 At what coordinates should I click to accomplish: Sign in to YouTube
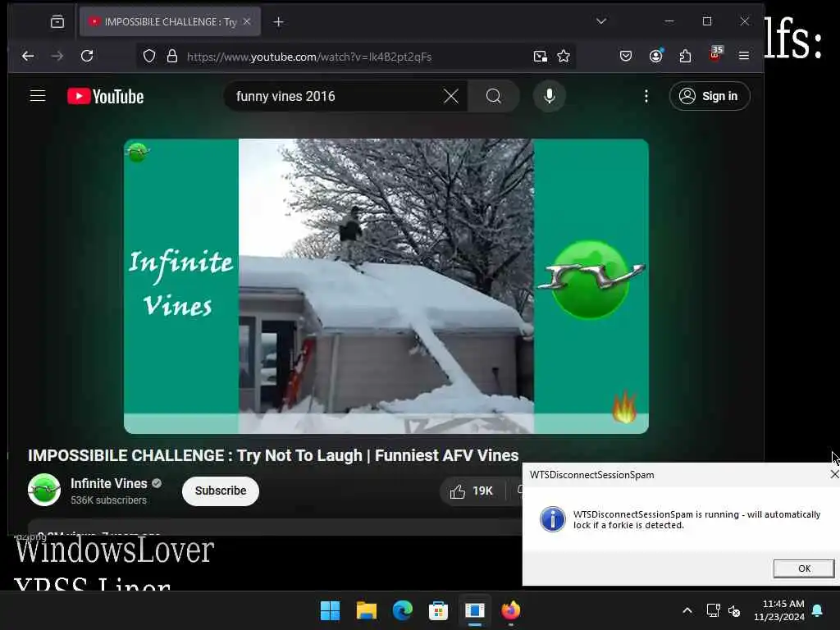point(710,96)
